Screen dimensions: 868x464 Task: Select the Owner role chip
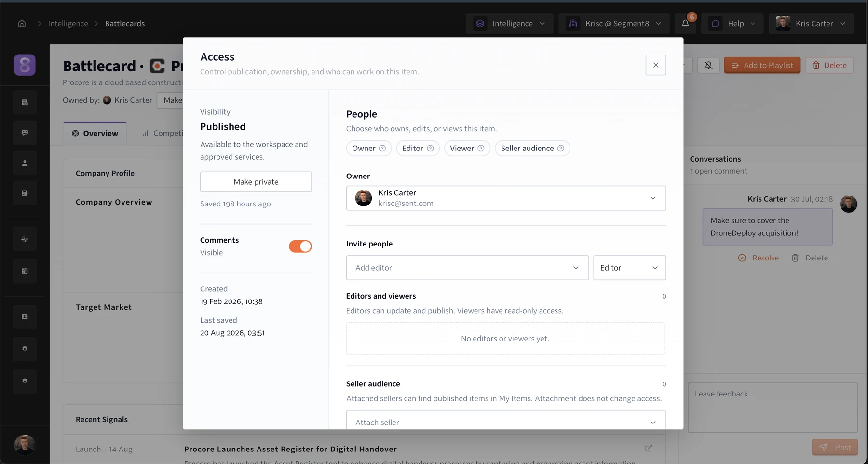[x=369, y=148]
